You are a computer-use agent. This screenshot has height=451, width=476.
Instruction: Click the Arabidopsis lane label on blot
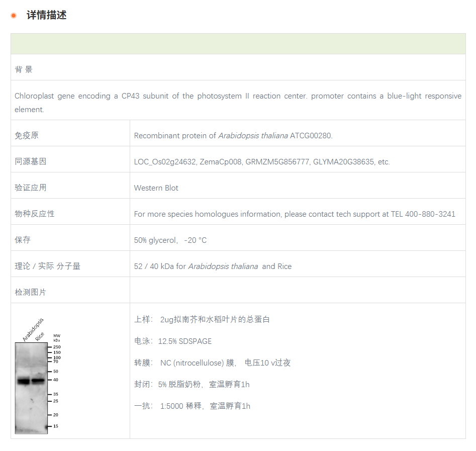pyautogui.click(x=33, y=329)
